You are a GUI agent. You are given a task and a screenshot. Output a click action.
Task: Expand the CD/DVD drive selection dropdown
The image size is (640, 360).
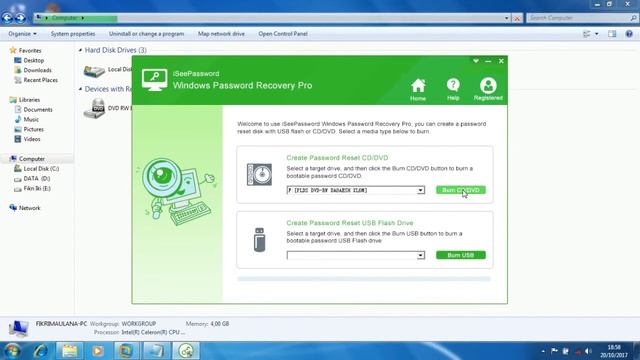click(x=420, y=190)
